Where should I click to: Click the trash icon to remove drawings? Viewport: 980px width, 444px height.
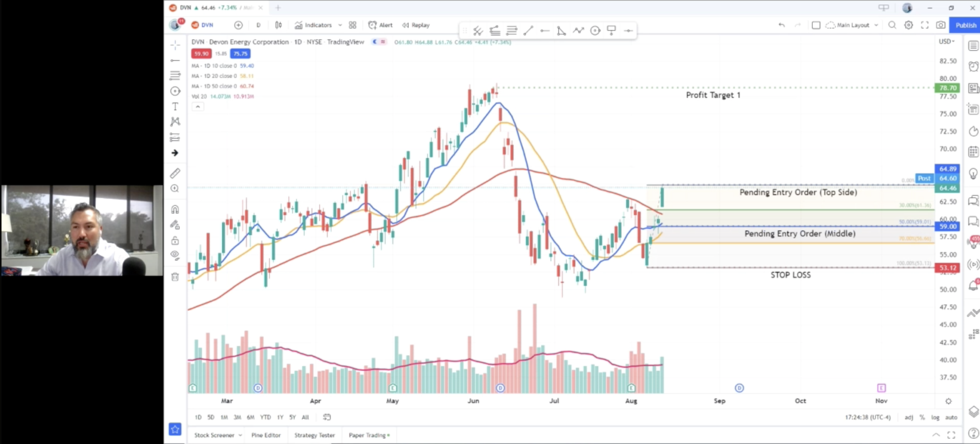point(175,277)
